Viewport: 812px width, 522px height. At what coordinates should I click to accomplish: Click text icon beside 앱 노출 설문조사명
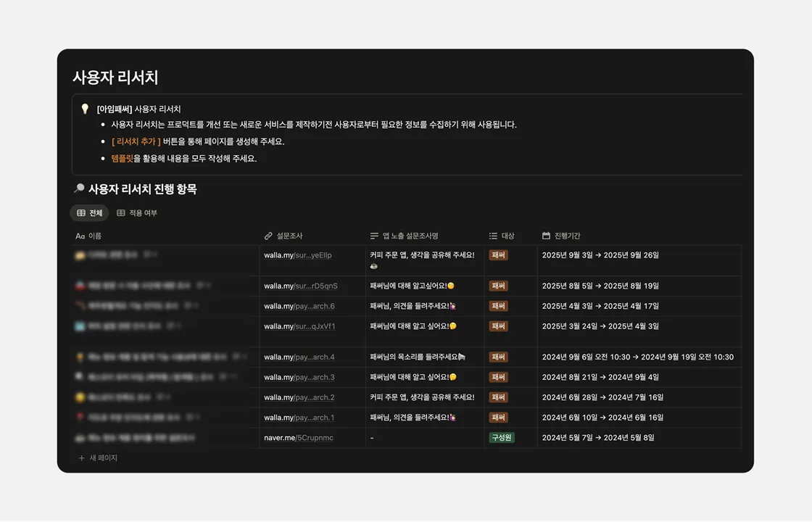coord(374,236)
